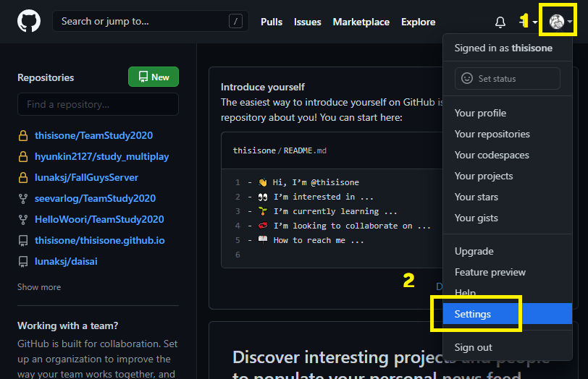Image resolution: width=588 pixels, height=379 pixels.
Task: Open hyunkin2127/study_multiplay repository
Action: pos(101,156)
